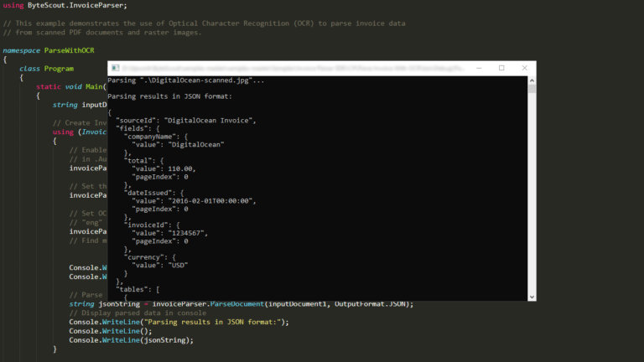Click the empty "Console.WriteLine();" line
The height and width of the screenshot is (362, 644).
coord(111,331)
